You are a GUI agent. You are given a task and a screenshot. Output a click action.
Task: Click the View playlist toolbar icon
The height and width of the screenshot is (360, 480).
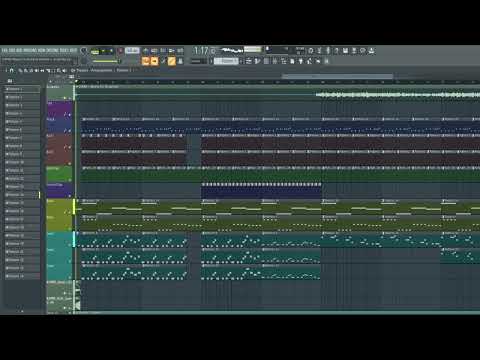248,61
